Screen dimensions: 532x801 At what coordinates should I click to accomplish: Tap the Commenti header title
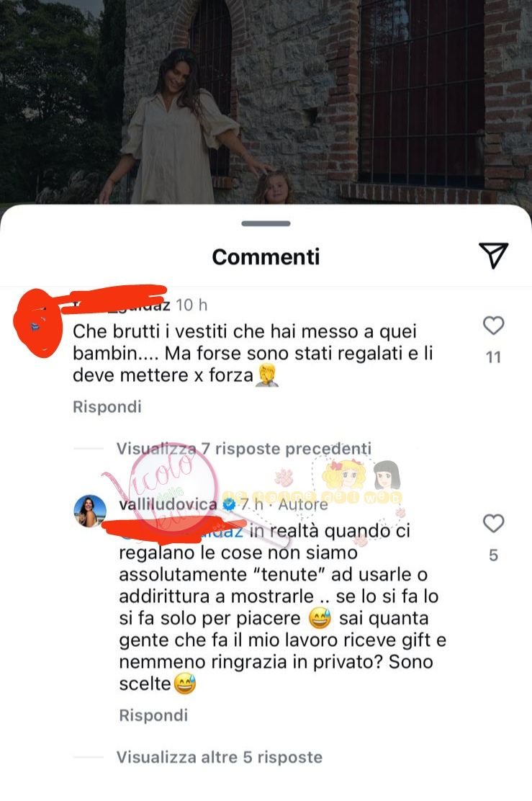pos(266,257)
